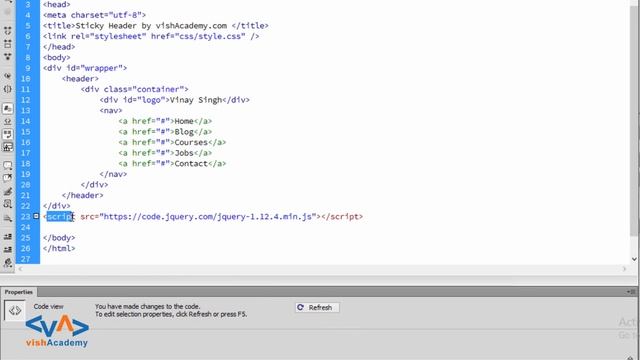Click the 'container' class value on line 11
Viewport: 640px width, 360px height.
click(x=158, y=89)
